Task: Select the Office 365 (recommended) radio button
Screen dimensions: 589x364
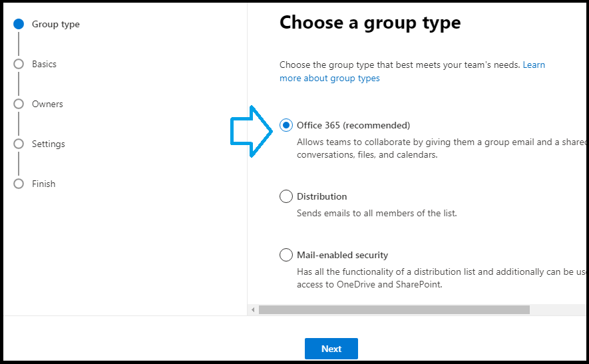Action: coord(286,125)
